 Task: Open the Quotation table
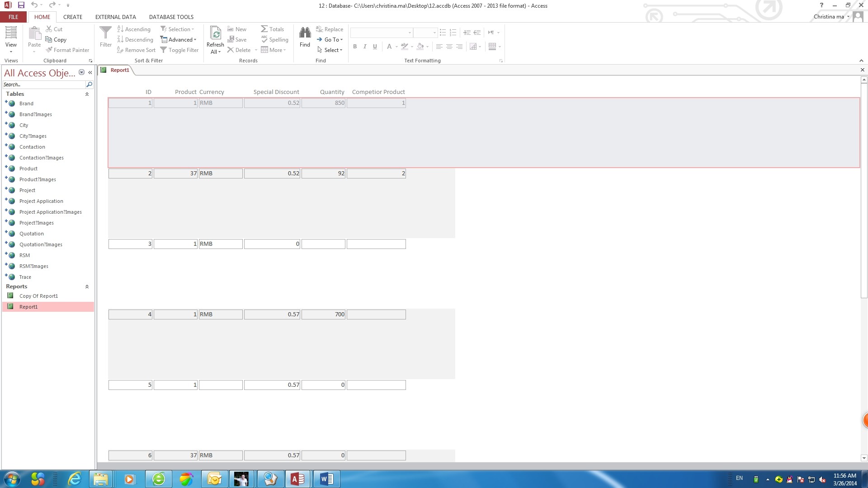[x=32, y=234]
